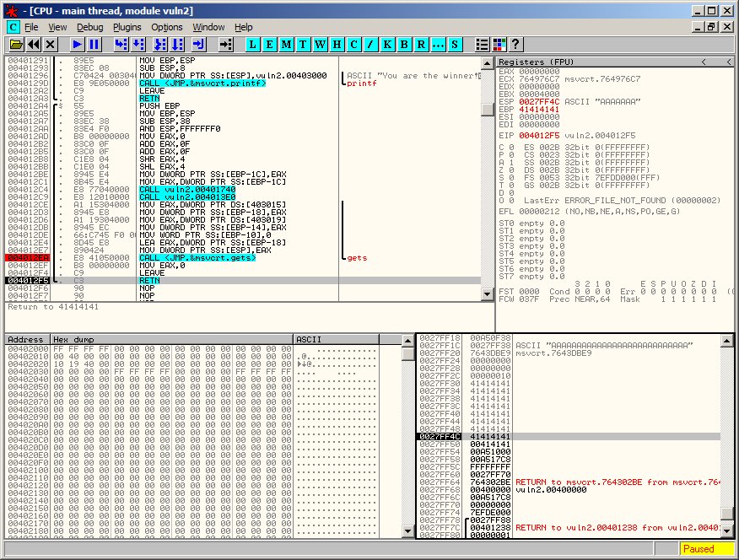Select the CALL msvcrt.printf instruction
Image resolution: width=739 pixels, height=560 pixels.
(x=202, y=83)
